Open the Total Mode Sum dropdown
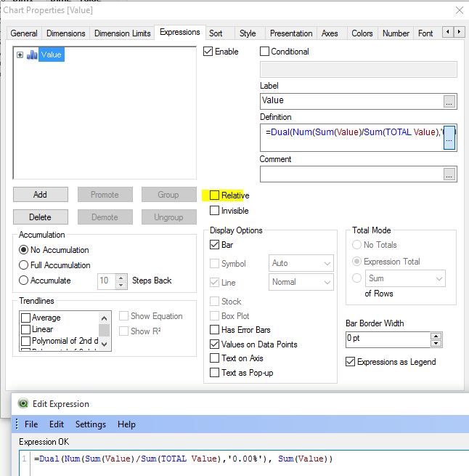Viewport: 469px width, 476px height. (x=405, y=278)
